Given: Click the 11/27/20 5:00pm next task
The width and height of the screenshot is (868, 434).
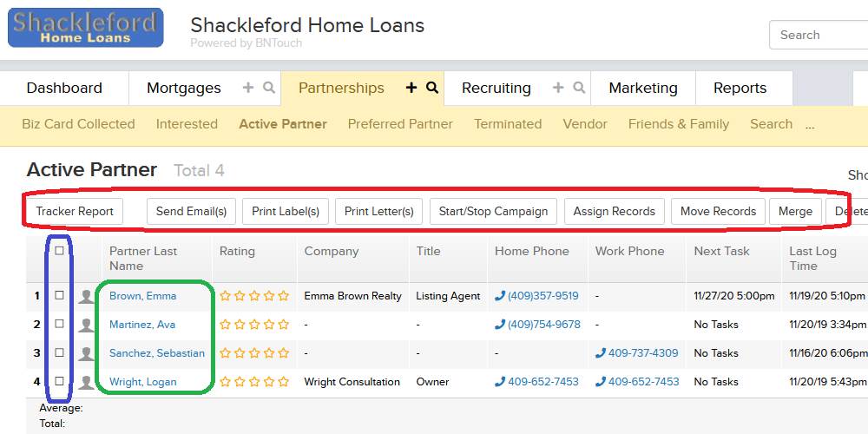Looking at the screenshot, I should (734, 296).
